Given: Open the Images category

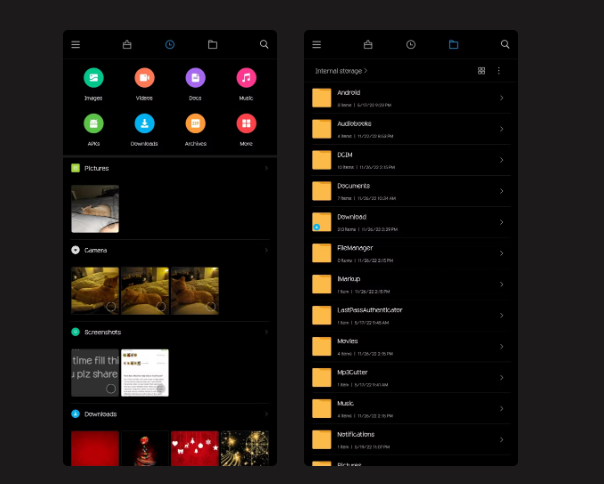Looking at the screenshot, I should click(93, 78).
